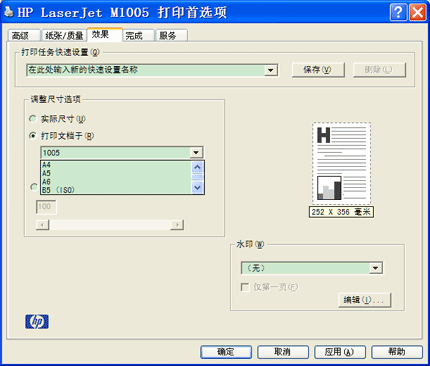This screenshot has height=366, width=430.
Task: Click the 编辑 watermark button
Action: [x=364, y=300]
